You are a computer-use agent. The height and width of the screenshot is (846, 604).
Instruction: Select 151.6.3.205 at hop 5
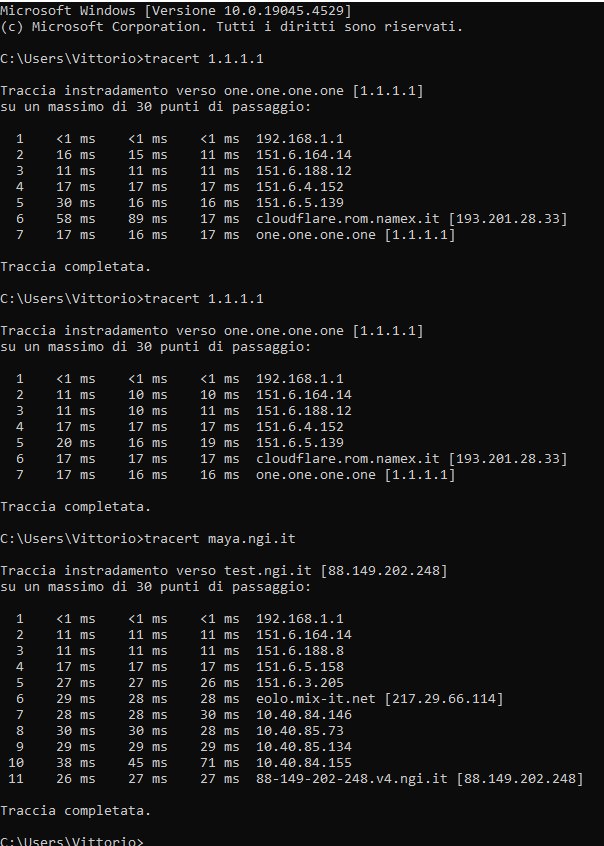(300, 683)
